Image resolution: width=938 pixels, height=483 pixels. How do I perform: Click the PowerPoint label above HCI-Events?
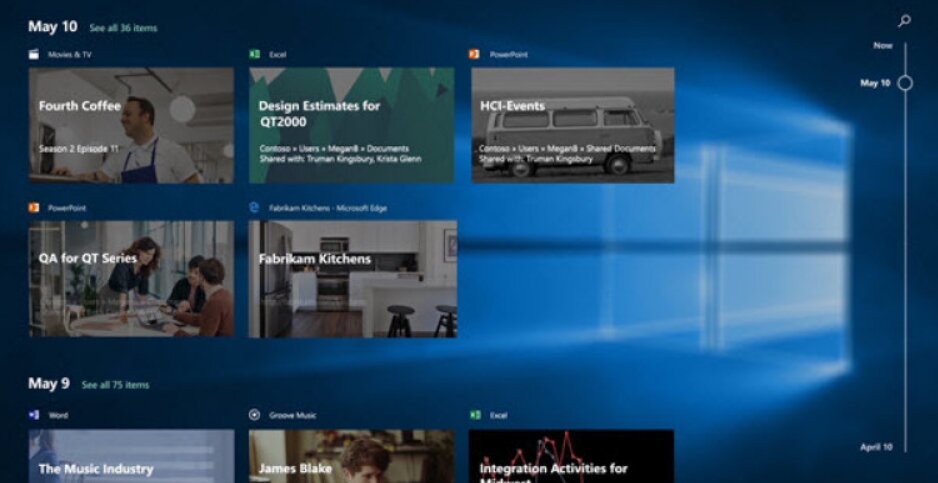[x=508, y=54]
